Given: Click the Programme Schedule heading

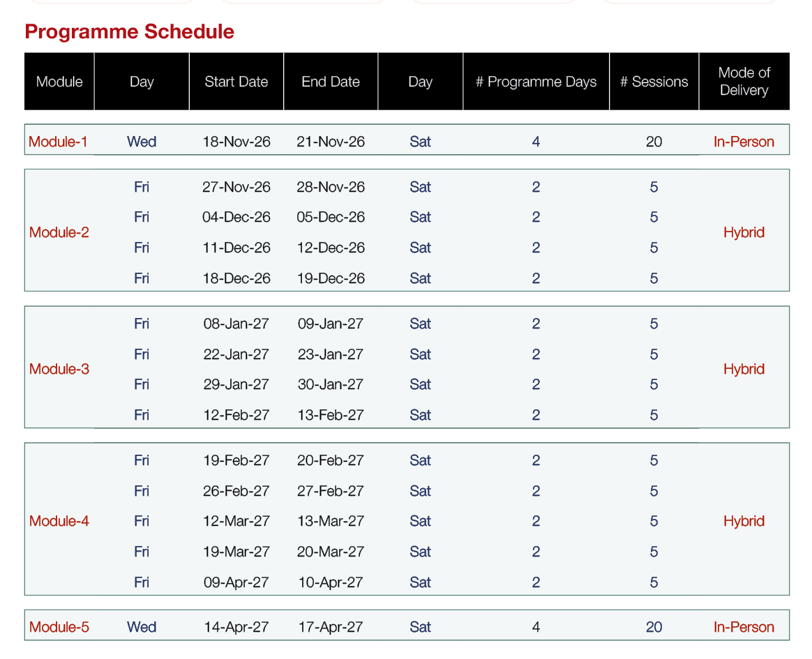Looking at the screenshot, I should click(x=130, y=31).
